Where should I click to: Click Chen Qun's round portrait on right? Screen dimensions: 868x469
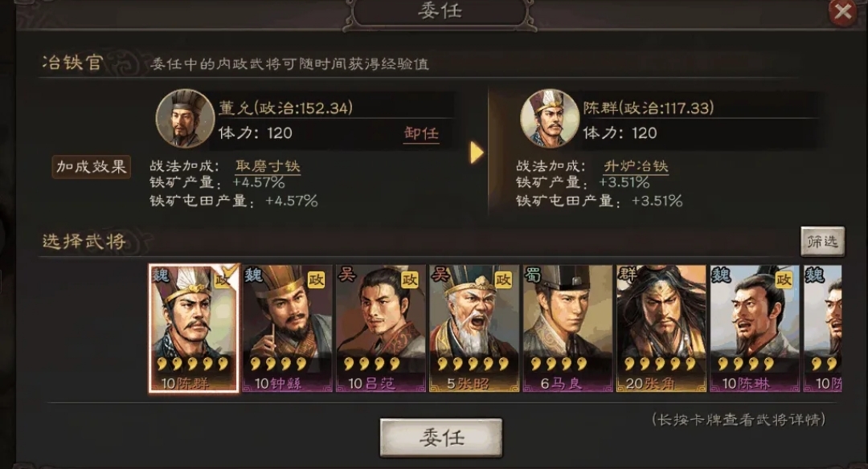pos(550,119)
